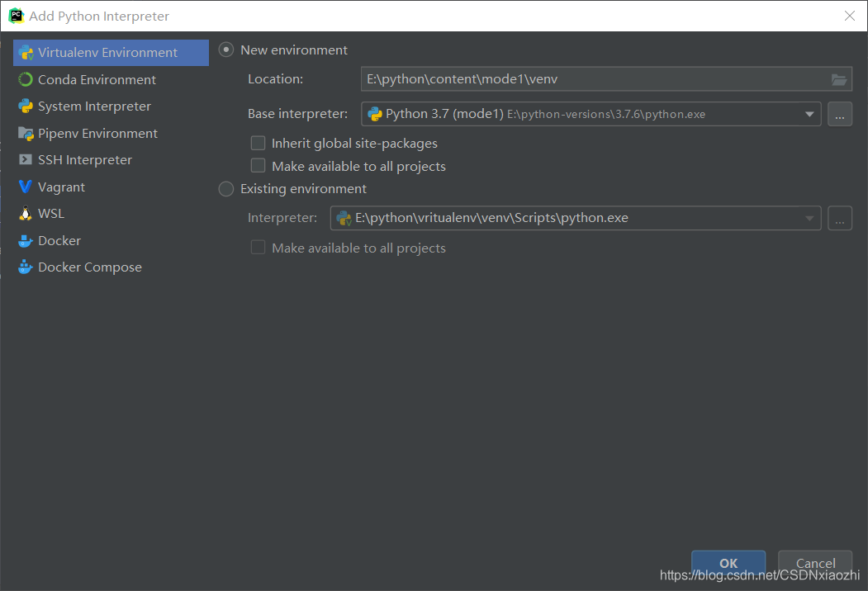This screenshot has width=868, height=591.
Task: Click the SSH Interpreter terminal icon
Action: click(26, 160)
